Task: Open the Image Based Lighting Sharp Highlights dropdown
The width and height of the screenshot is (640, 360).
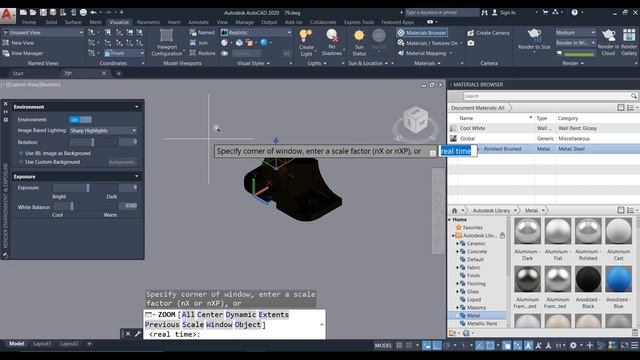Action: [x=103, y=131]
